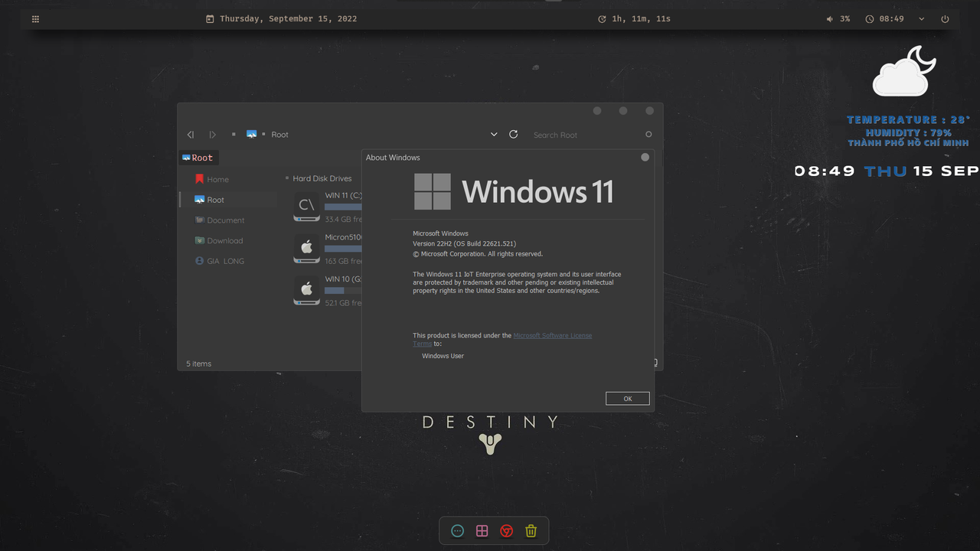The image size is (980, 551).
Task: Select the Root tab in explorer
Action: [198, 158]
